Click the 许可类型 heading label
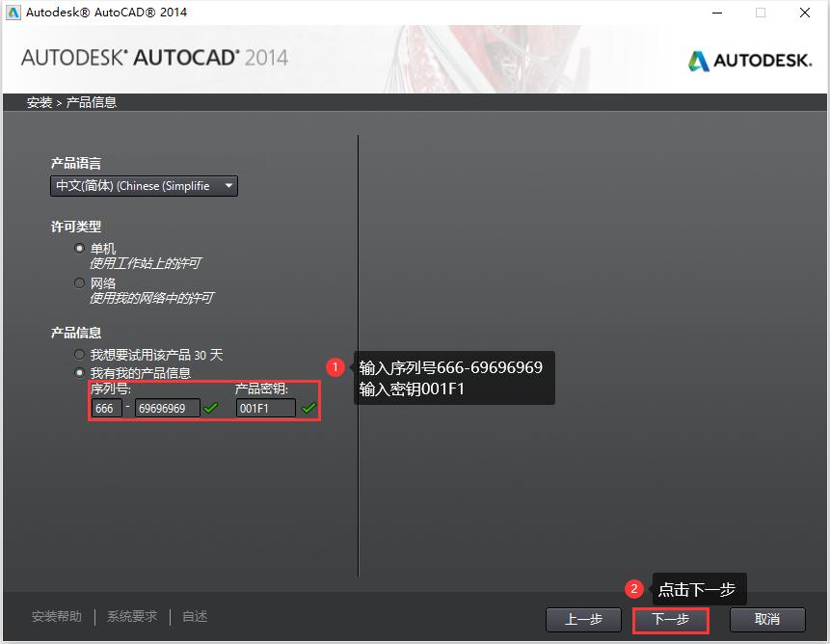 tap(76, 227)
